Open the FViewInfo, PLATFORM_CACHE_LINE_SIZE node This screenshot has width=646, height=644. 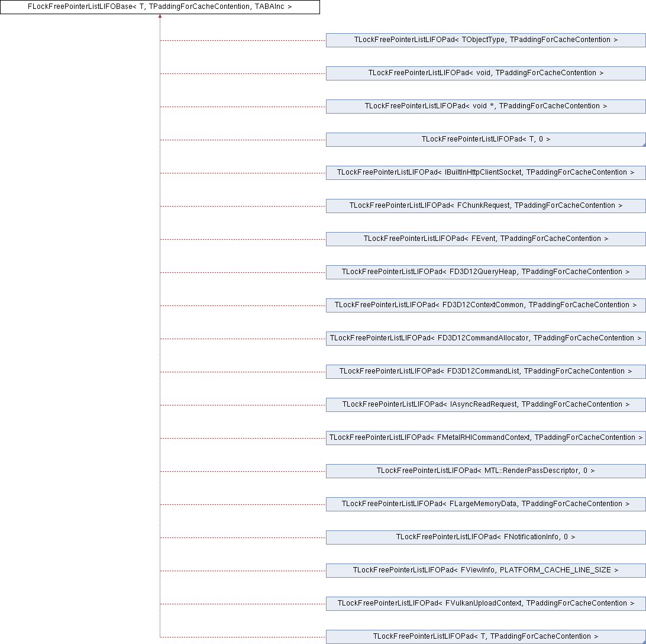[x=486, y=570]
